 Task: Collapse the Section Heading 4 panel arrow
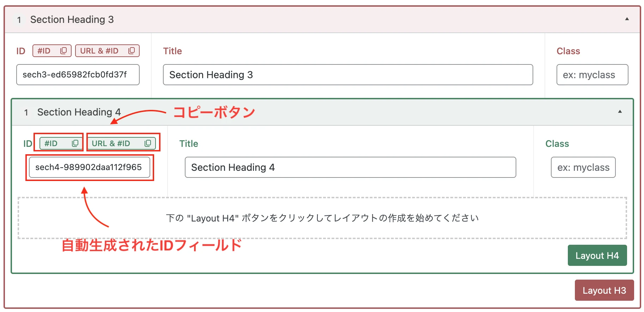pos(620,112)
